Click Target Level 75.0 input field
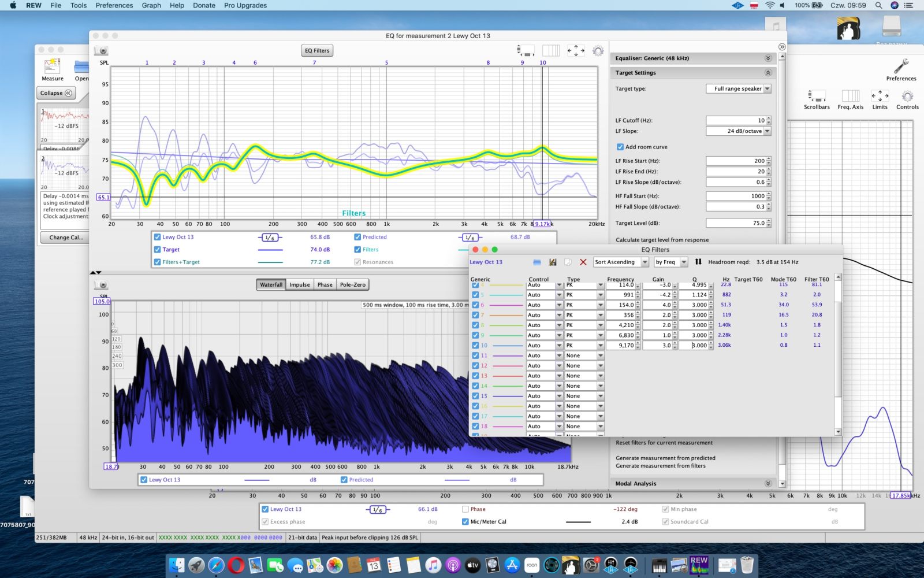 pyautogui.click(x=736, y=223)
